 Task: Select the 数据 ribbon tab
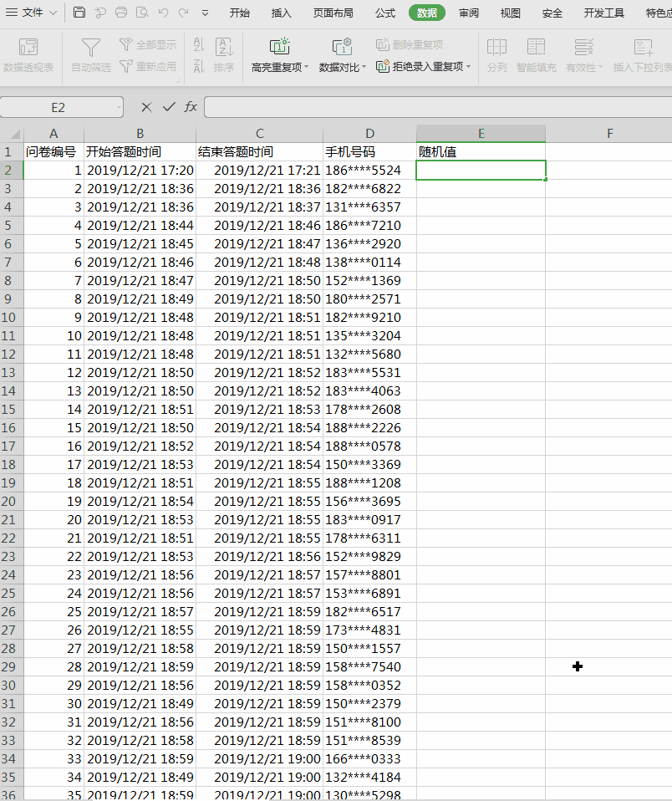[427, 13]
